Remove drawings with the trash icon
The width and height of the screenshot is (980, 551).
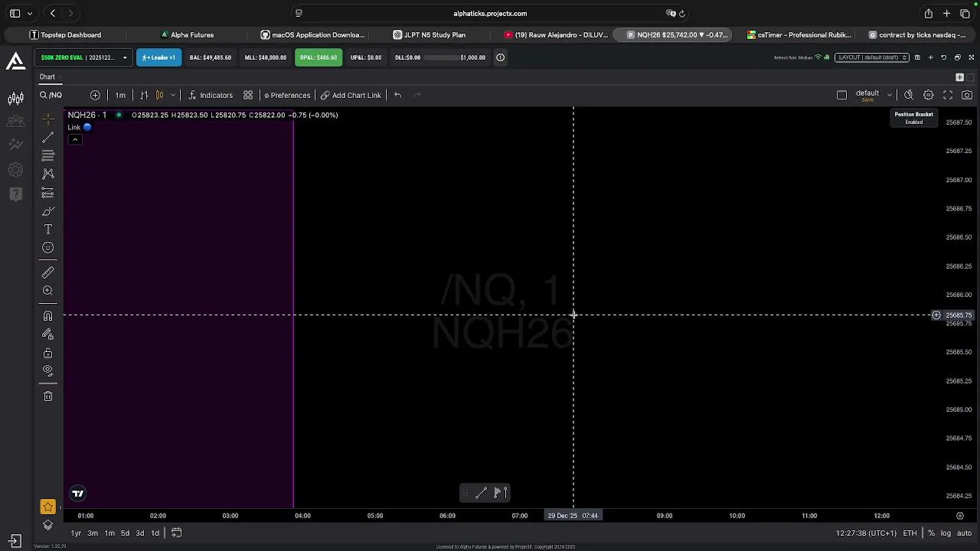[47, 396]
